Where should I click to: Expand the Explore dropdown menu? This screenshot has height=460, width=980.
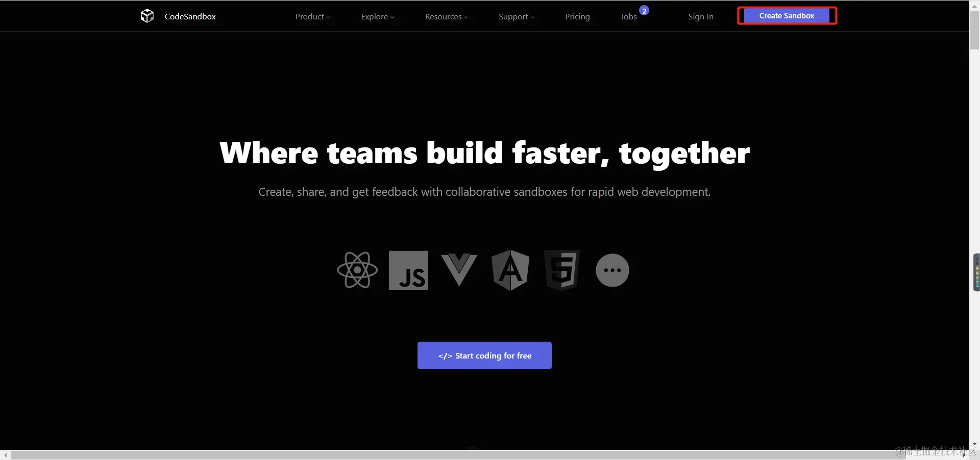tap(378, 16)
